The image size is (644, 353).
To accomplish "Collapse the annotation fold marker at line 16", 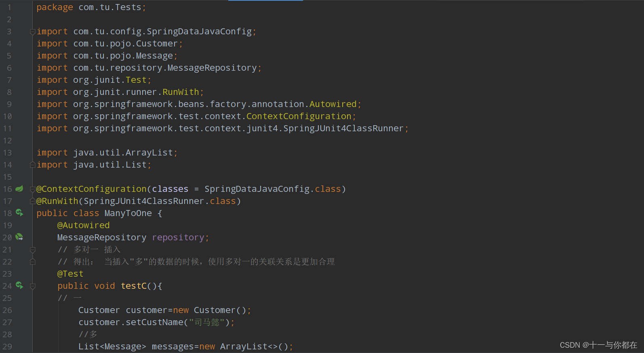I will [33, 189].
